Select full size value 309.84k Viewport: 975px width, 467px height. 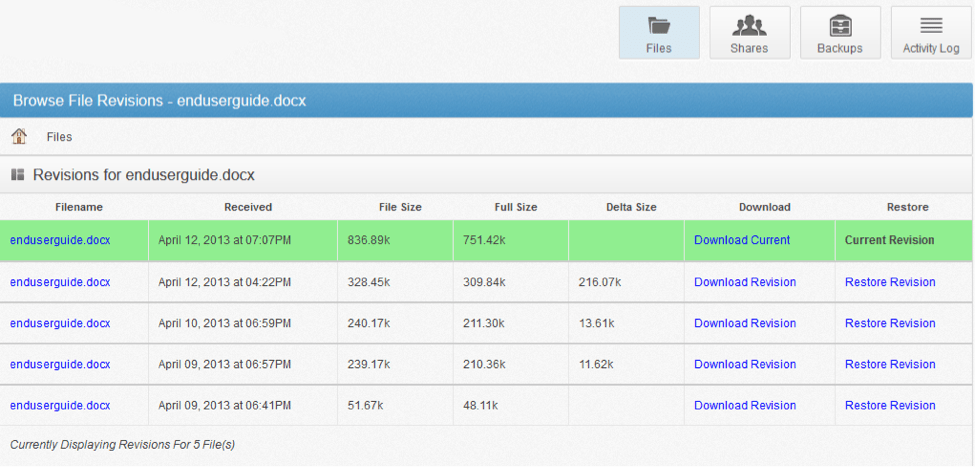pyautogui.click(x=484, y=282)
